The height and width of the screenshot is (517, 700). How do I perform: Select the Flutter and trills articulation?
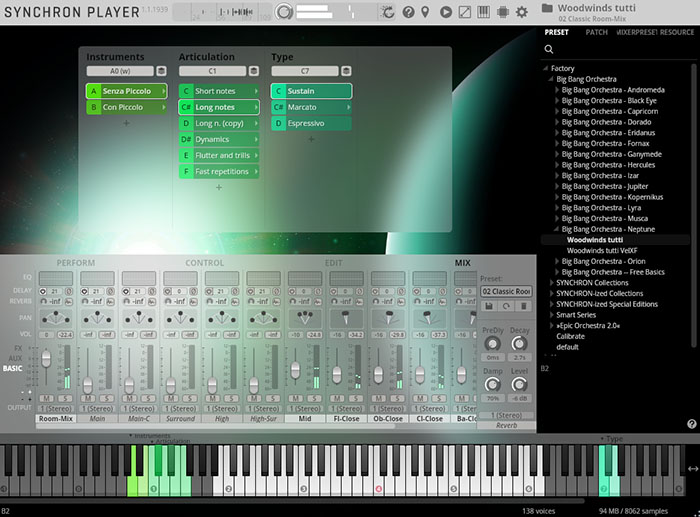219,155
